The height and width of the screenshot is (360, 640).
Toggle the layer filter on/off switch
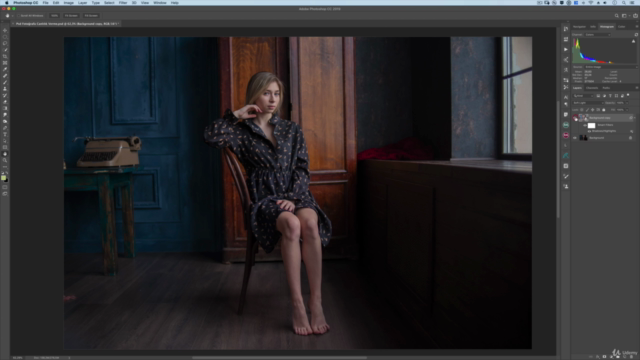tap(628, 96)
